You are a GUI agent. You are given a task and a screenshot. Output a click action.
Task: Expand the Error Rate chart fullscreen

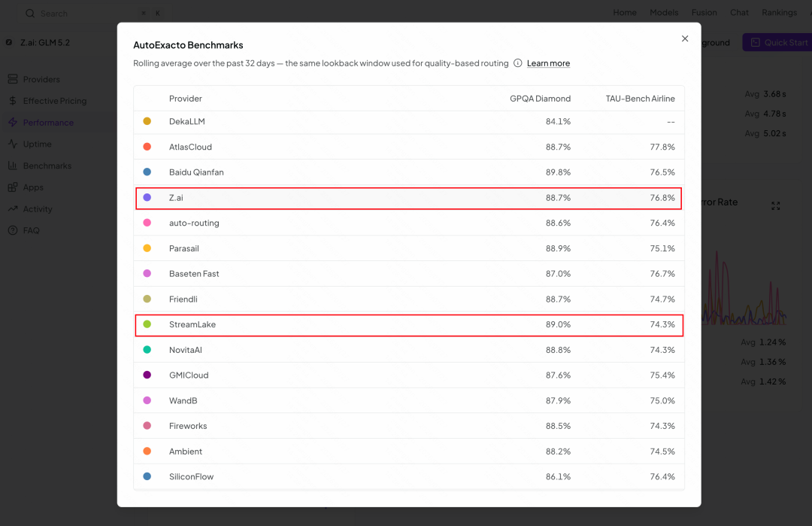776,206
